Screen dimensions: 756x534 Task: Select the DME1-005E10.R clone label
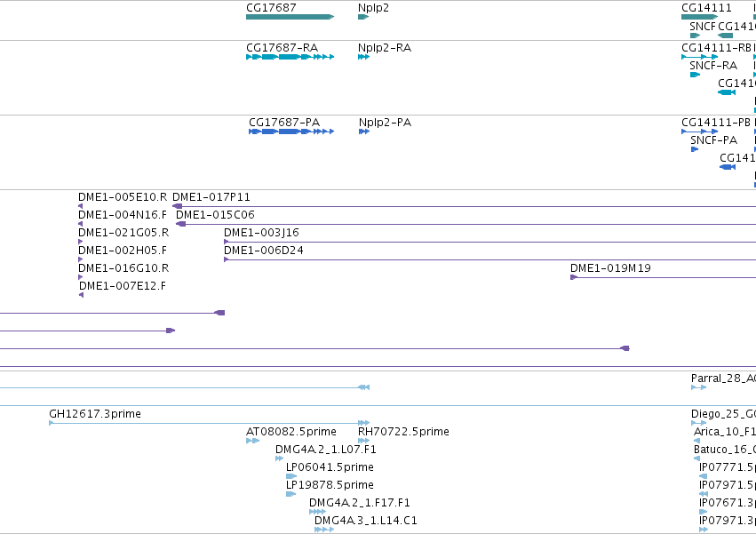coord(123,197)
